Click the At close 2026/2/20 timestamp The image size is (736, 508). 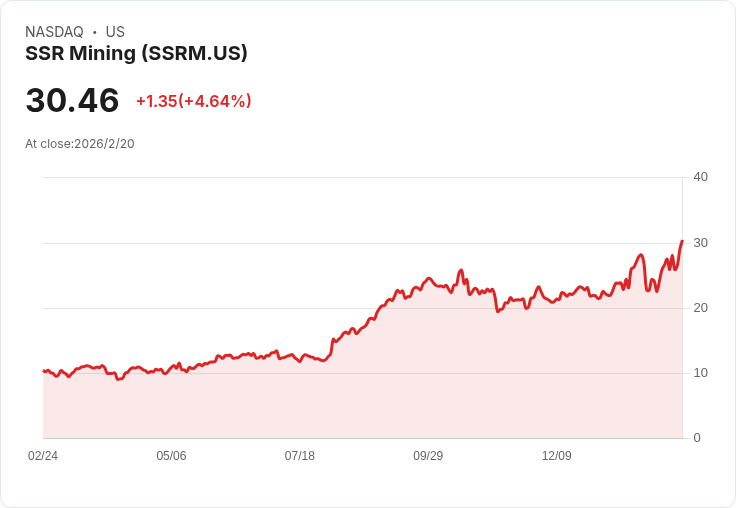[80, 144]
